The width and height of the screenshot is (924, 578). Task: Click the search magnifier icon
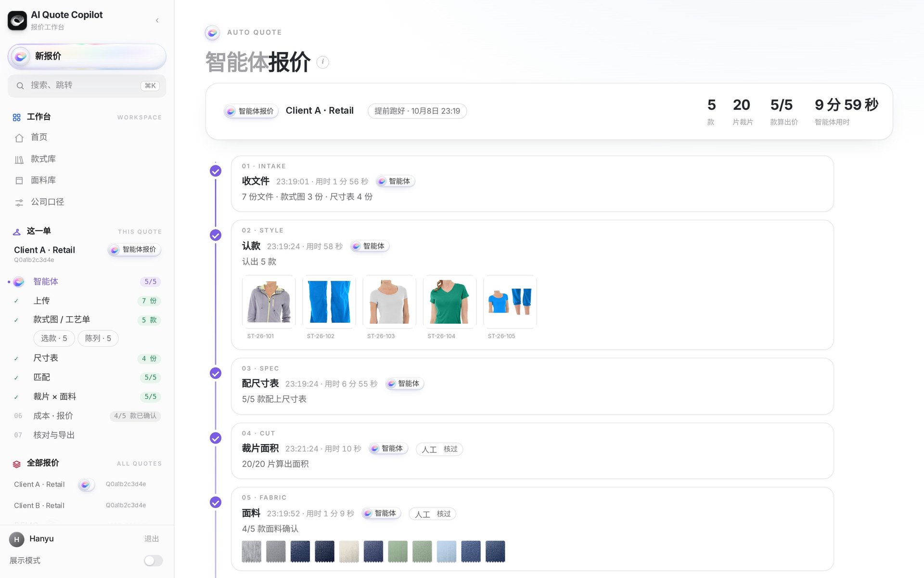[20, 86]
